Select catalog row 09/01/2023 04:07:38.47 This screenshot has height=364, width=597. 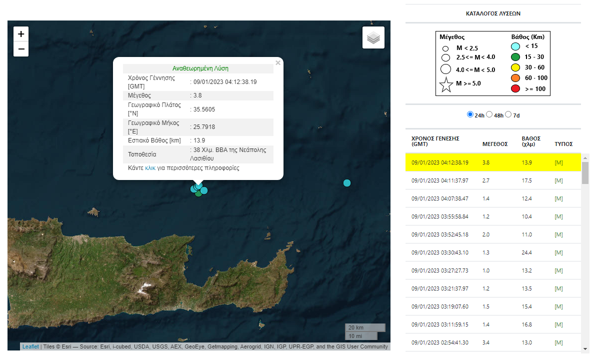point(493,198)
